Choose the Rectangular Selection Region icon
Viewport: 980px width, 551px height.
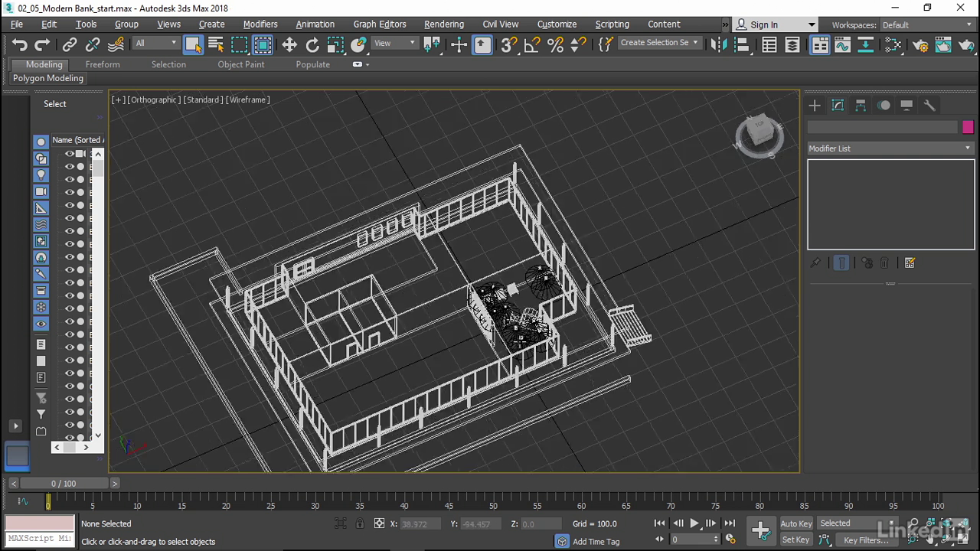pos(240,45)
